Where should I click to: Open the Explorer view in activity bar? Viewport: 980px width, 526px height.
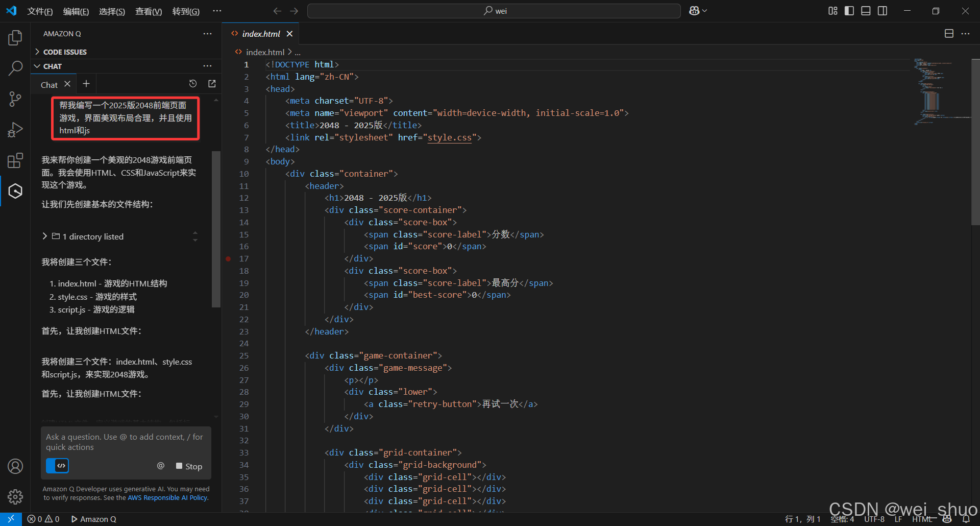[x=15, y=37]
